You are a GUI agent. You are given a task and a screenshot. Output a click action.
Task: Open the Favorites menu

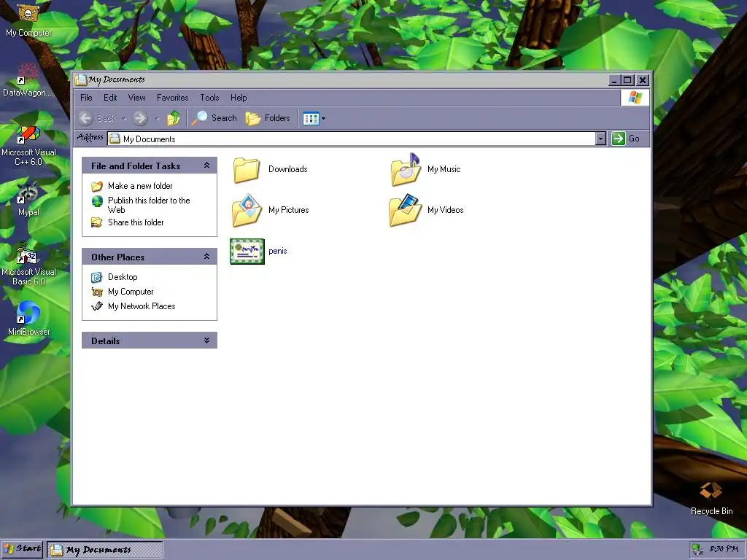click(172, 98)
